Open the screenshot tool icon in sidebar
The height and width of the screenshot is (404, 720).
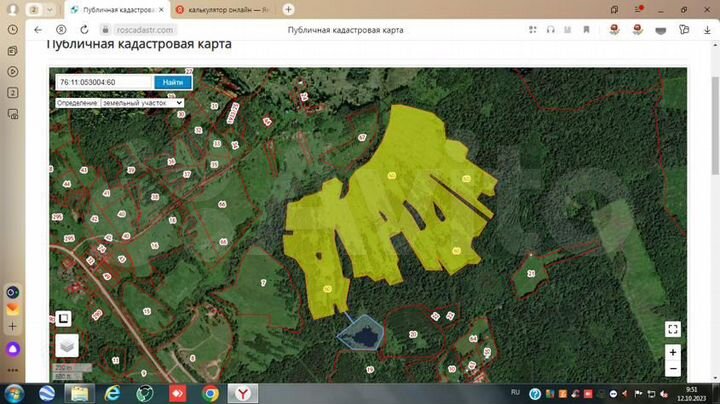coord(13,114)
